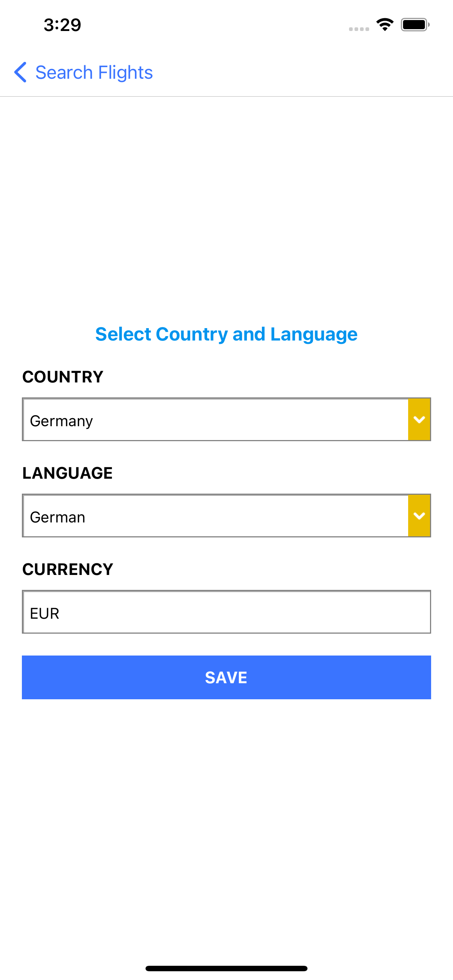
Task: Expand the Language yellow dropdown arrow
Action: point(419,516)
